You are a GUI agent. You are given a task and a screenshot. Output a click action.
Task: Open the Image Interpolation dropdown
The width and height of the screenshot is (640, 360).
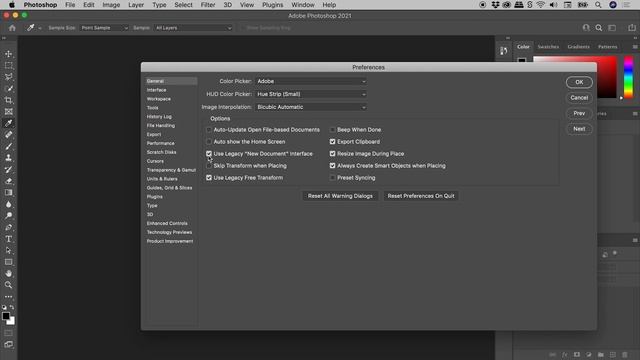click(x=311, y=107)
